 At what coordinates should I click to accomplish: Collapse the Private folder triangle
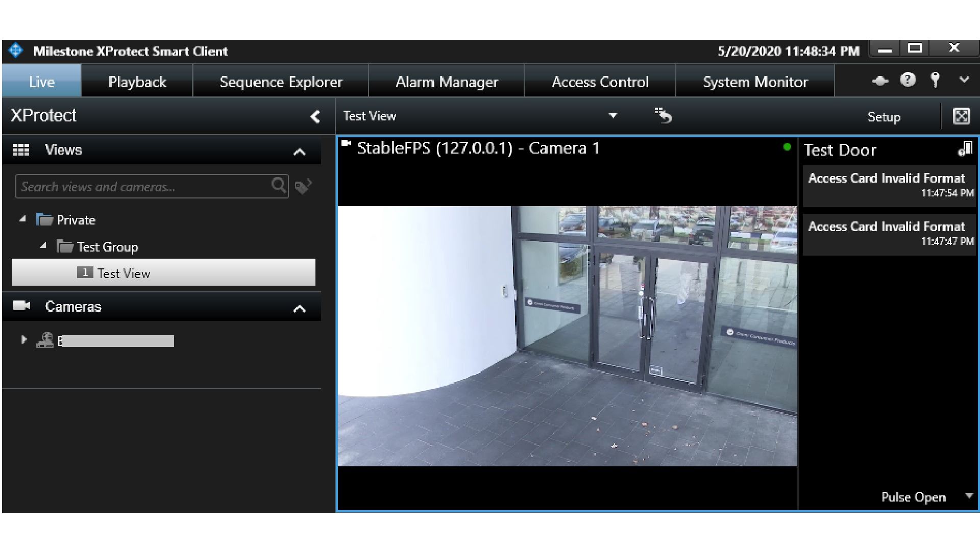[22, 219]
